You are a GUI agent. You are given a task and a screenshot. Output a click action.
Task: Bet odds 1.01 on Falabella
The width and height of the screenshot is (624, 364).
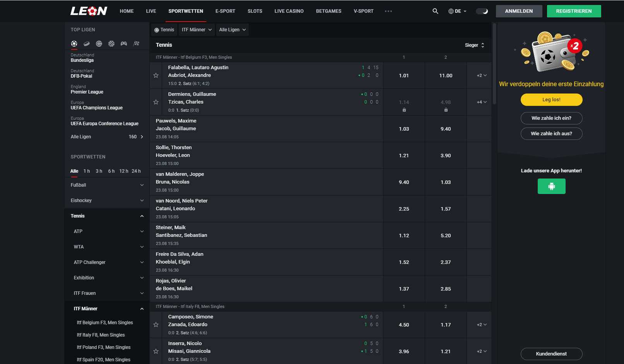[404, 75]
